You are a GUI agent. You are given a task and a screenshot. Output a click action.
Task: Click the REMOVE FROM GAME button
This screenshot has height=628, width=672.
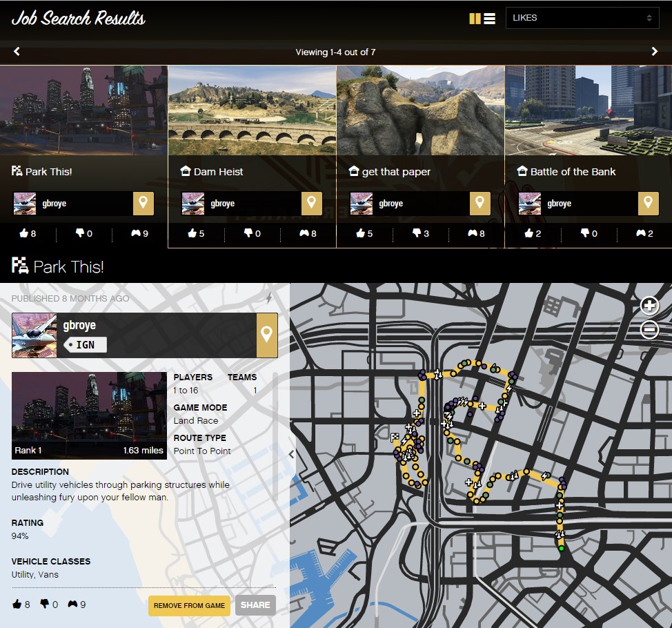coord(190,605)
